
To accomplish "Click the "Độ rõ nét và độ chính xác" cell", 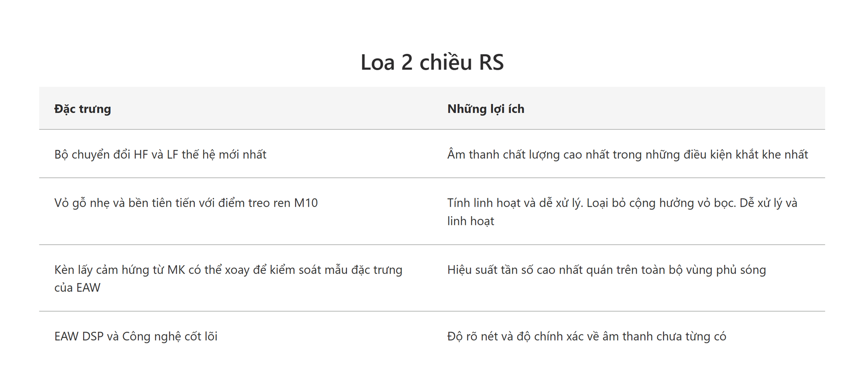I will tap(587, 336).
